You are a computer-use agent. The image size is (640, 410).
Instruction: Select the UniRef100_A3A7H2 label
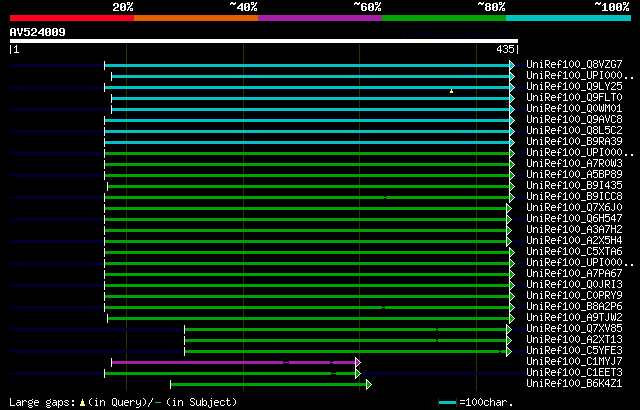(x=574, y=230)
